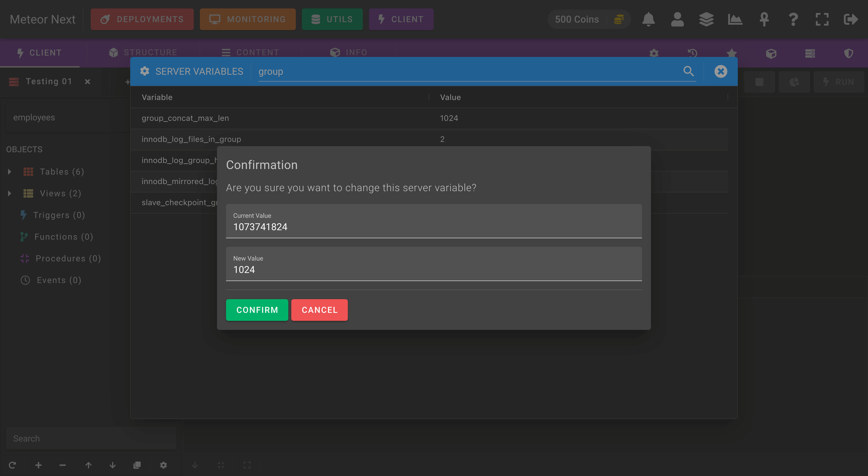Switch to the Client tab
The height and width of the screenshot is (476, 868).
(40, 53)
